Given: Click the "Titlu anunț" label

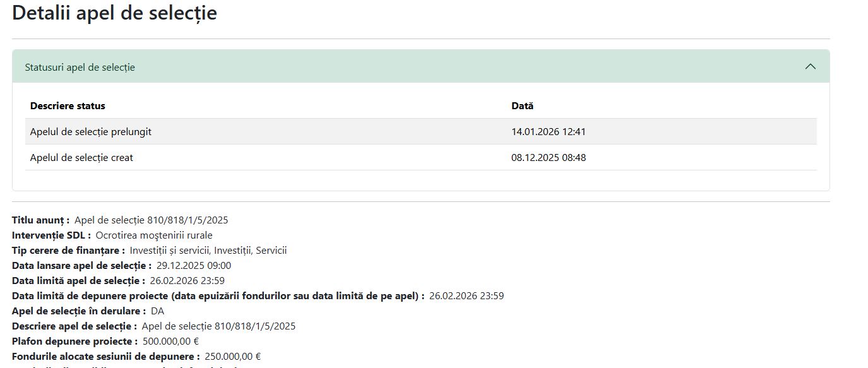Looking at the screenshot, I should 40,220.
